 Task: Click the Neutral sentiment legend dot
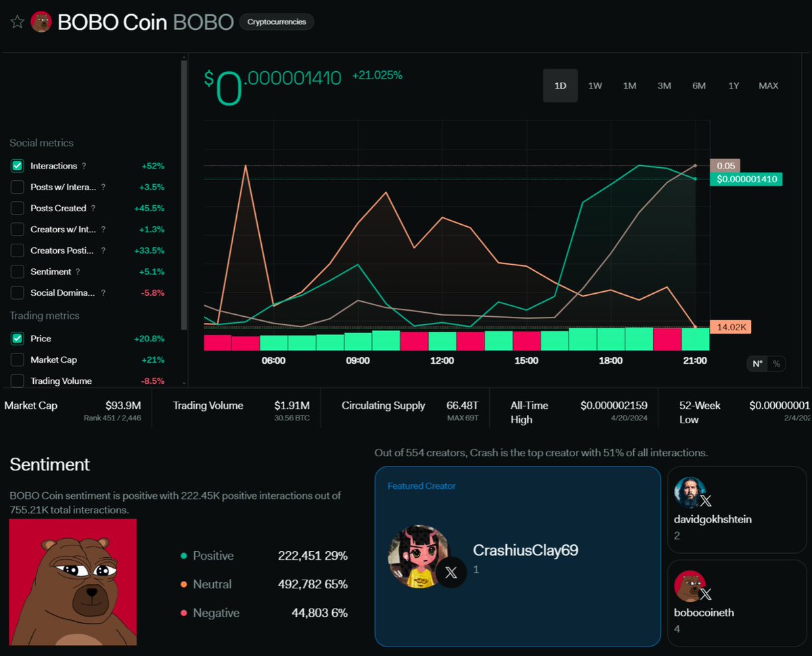click(x=183, y=584)
